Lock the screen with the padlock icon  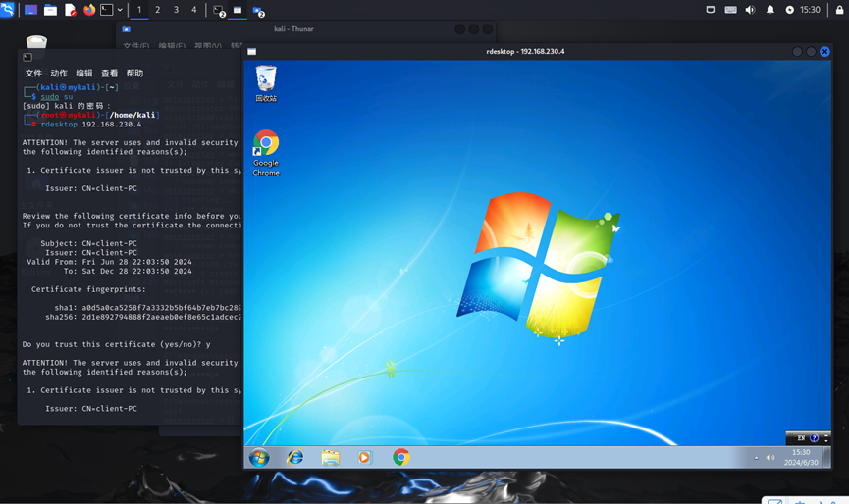click(x=840, y=10)
